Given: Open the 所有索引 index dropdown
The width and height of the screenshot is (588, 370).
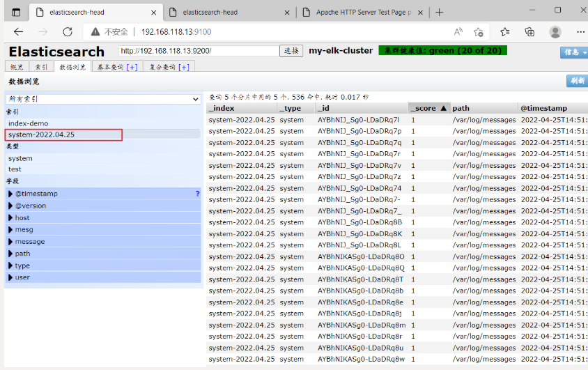Looking at the screenshot, I should coord(103,99).
